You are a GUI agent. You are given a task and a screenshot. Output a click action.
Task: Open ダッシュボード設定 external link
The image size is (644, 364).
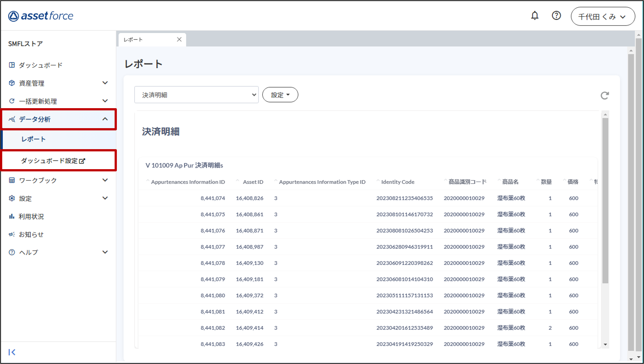click(53, 161)
